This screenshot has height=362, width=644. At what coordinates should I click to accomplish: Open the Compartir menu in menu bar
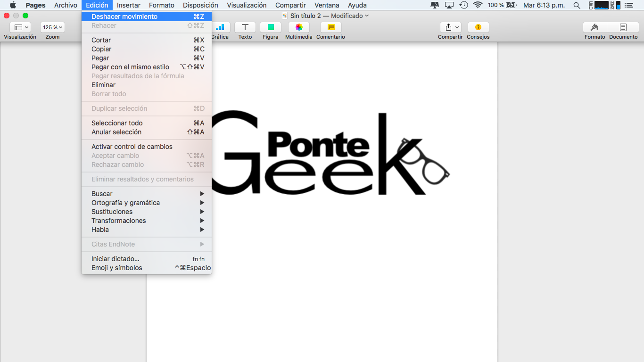click(290, 5)
